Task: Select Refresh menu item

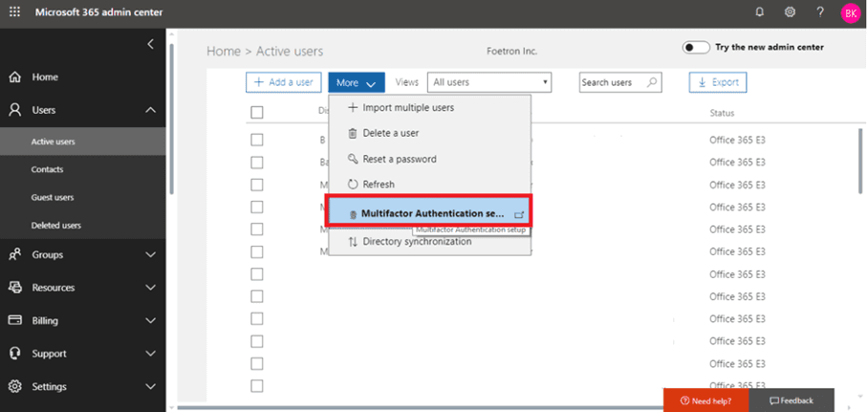Action: tap(429, 184)
